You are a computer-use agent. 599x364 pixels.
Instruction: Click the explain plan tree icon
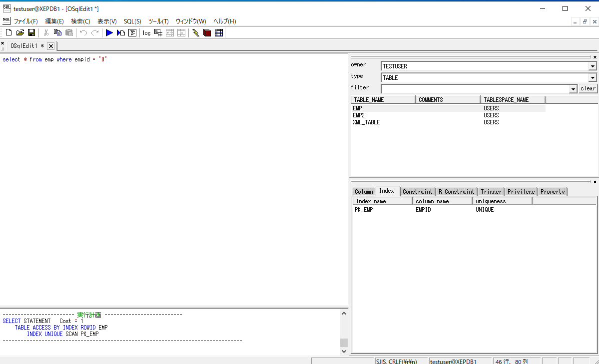tap(132, 33)
